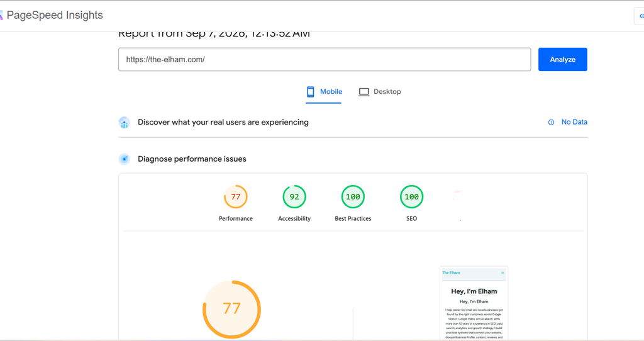
Task: Jump to the Performance score 77 gauge
Action: point(236,203)
